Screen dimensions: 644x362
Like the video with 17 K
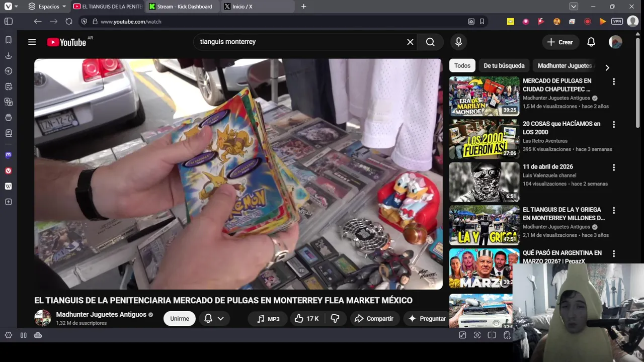[x=307, y=319]
